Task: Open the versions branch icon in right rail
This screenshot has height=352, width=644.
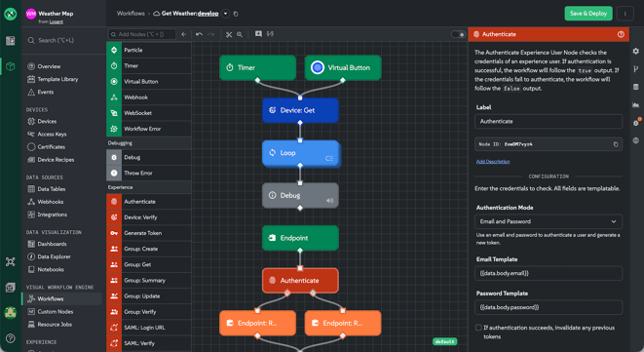Action: pos(636,69)
